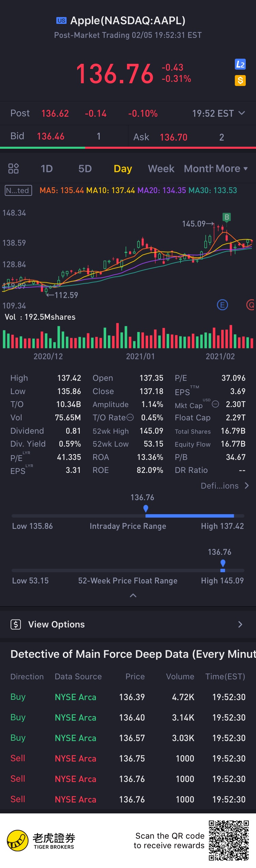Screen dimensions: 256x868
Task: Select the 5D chart tab
Action: point(85,169)
